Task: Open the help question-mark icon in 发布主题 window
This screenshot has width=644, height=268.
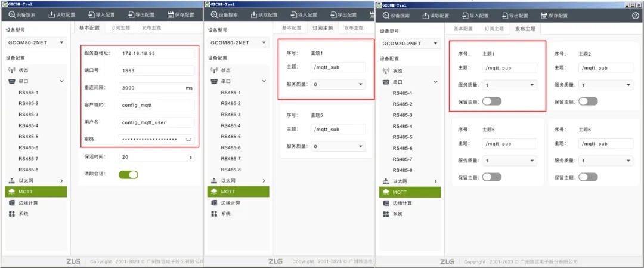Action: pos(635,15)
